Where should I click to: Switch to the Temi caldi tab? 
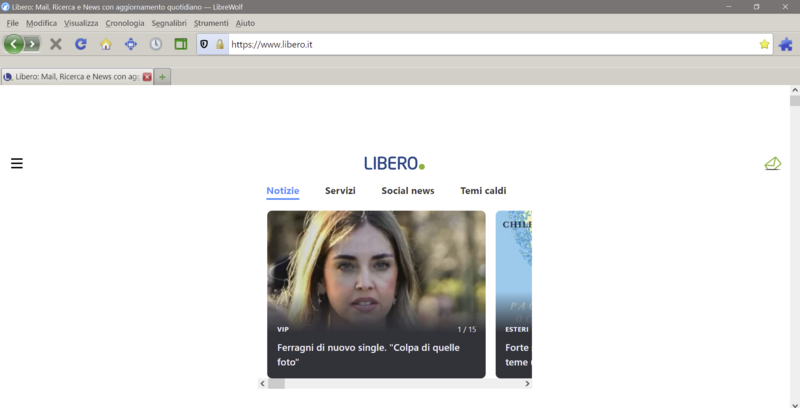(x=483, y=191)
